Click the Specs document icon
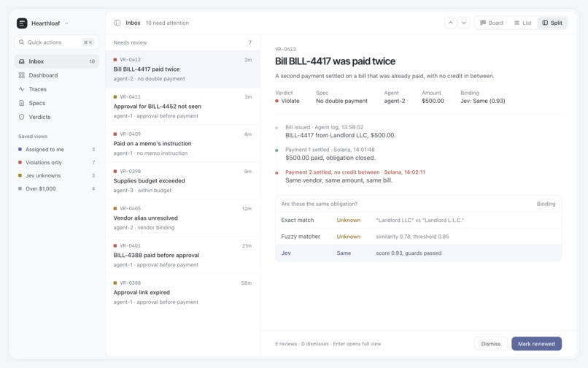Screen dimensions: 588x368 coord(22,103)
